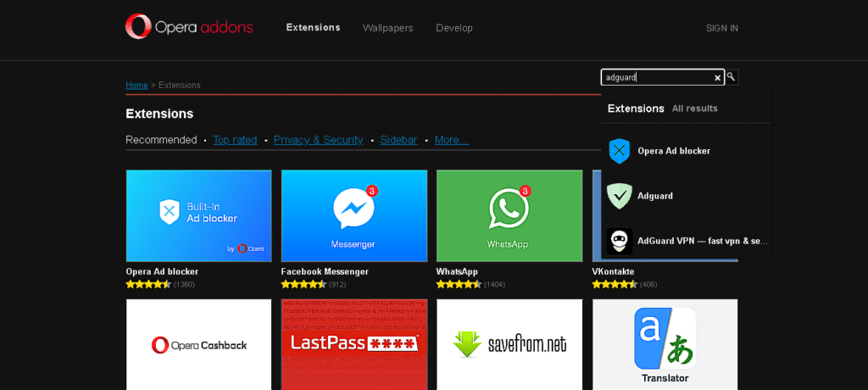Screen dimensions: 868x390
Task: Click the Facebook Messenger title
Action: 325,272
